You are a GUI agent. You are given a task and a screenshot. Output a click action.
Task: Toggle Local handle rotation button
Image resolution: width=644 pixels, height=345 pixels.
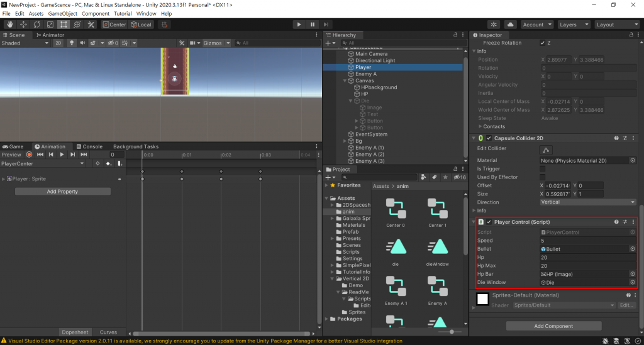point(141,25)
